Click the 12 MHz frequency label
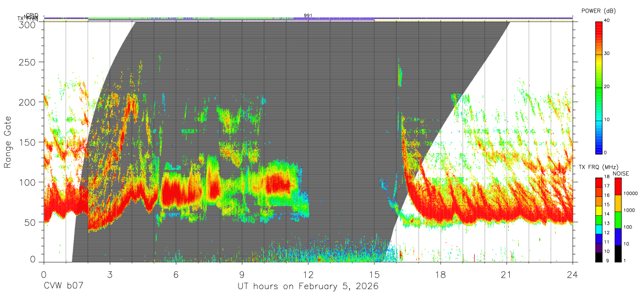This screenshot has width=644, height=297. tap(608, 233)
